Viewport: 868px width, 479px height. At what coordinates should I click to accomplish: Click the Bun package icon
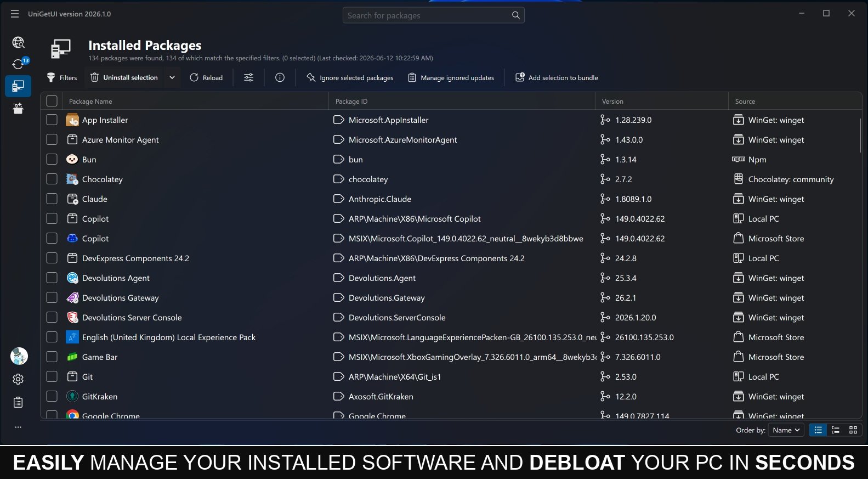point(72,159)
